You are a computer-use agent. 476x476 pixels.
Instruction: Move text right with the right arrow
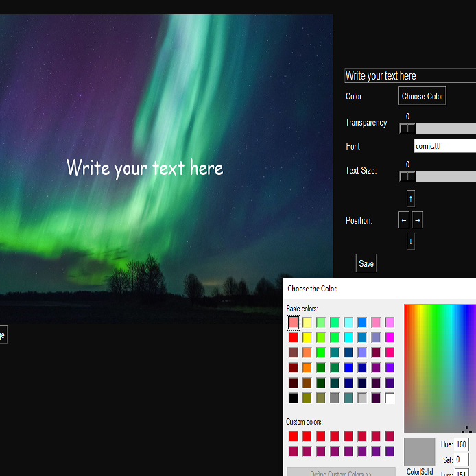coord(417,220)
